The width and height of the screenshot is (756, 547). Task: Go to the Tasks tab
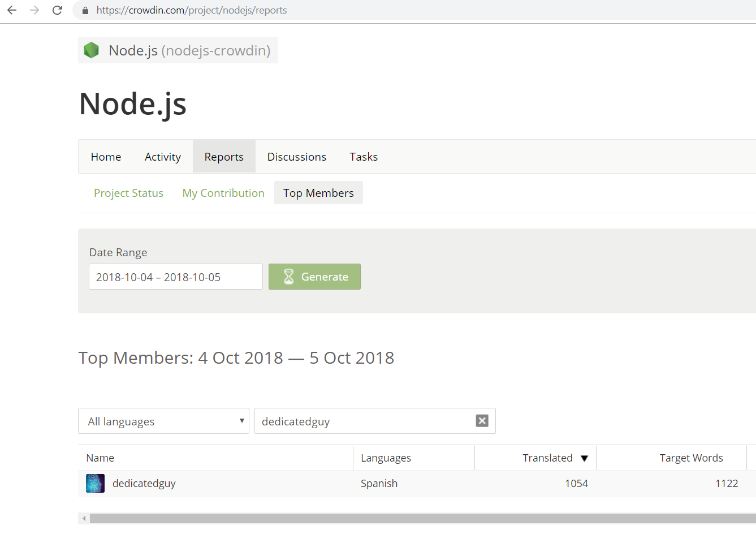click(364, 157)
